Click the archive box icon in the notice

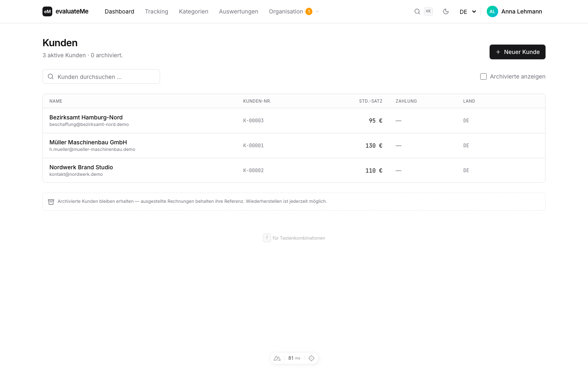point(51,202)
